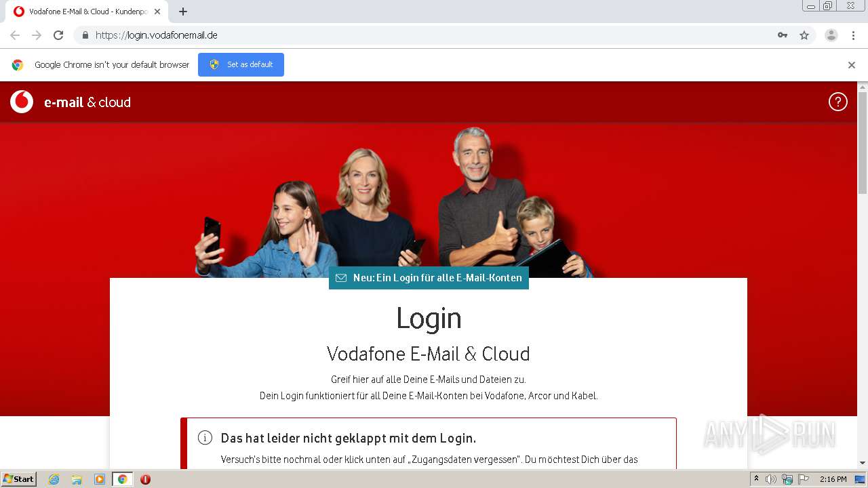Open Internet Explorer from taskbar
Screen dimensions: 868x488
click(54, 479)
